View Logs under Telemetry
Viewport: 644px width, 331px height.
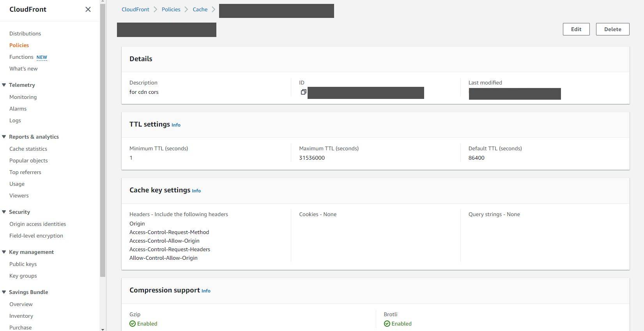pyautogui.click(x=15, y=120)
